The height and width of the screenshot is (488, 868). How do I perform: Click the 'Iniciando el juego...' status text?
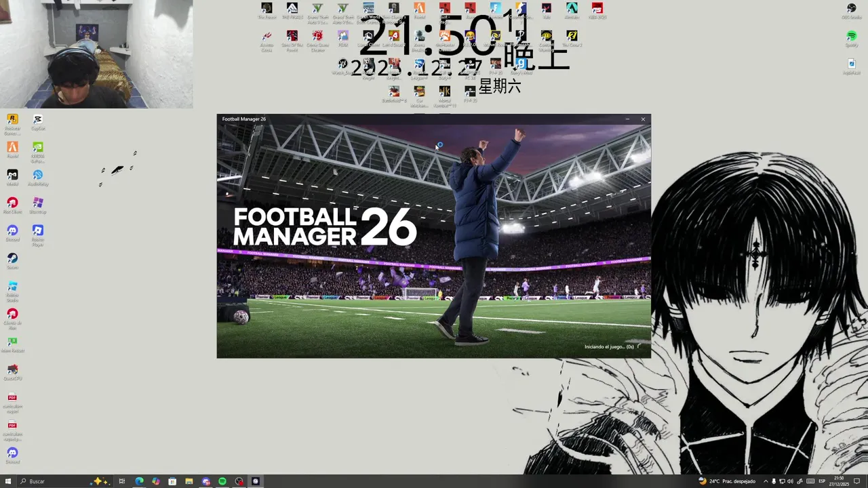click(x=609, y=347)
